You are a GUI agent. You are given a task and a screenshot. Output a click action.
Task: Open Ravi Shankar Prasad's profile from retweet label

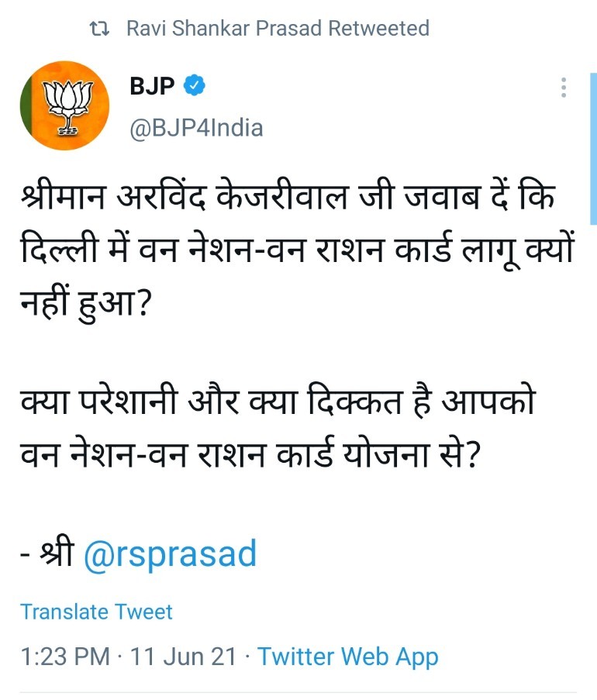tap(225, 29)
